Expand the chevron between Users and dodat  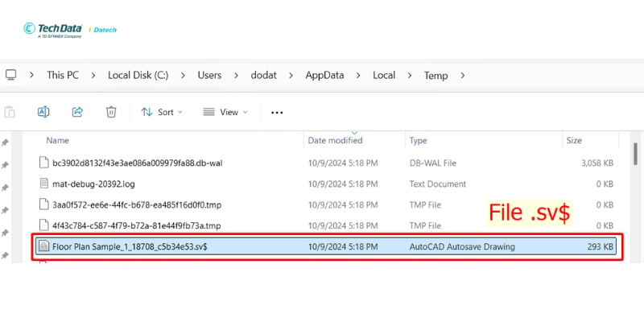tap(236, 76)
